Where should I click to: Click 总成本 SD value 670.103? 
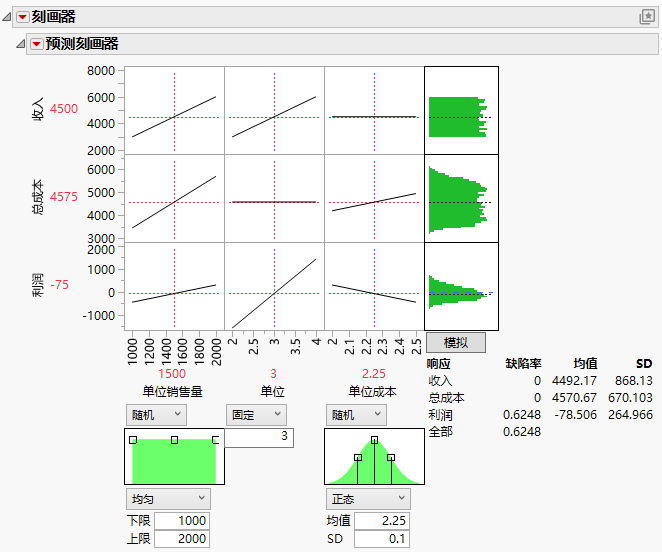(x=630, y=398)
